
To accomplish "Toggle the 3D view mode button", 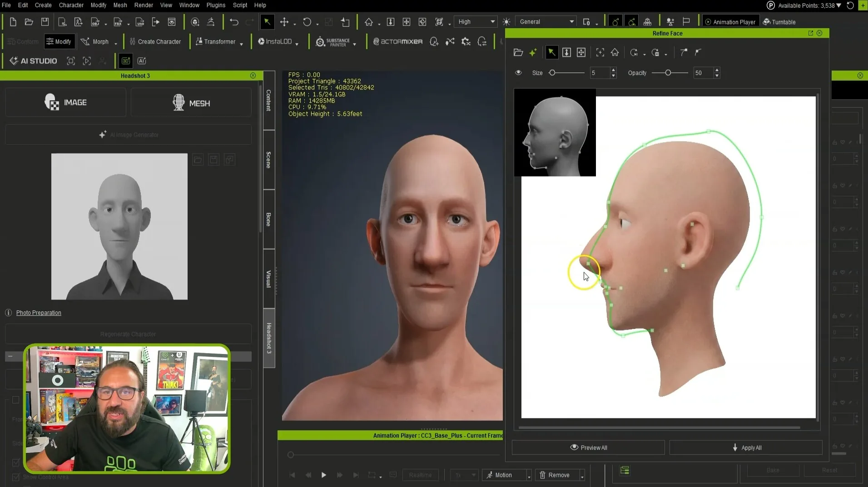I will pos(126,61).
